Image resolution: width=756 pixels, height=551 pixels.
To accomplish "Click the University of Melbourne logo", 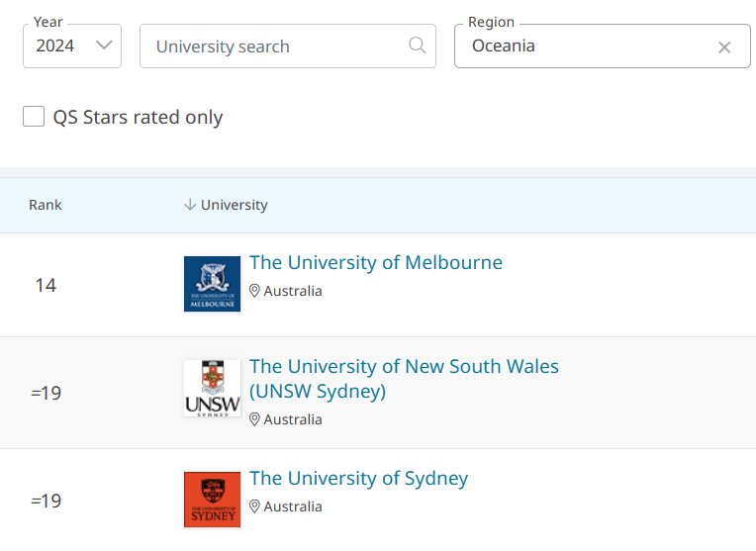I will [212, 284].
